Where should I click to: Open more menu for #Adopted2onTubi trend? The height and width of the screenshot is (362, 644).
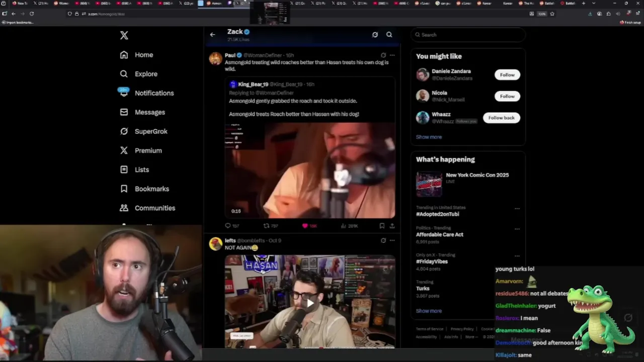(517, 209)
